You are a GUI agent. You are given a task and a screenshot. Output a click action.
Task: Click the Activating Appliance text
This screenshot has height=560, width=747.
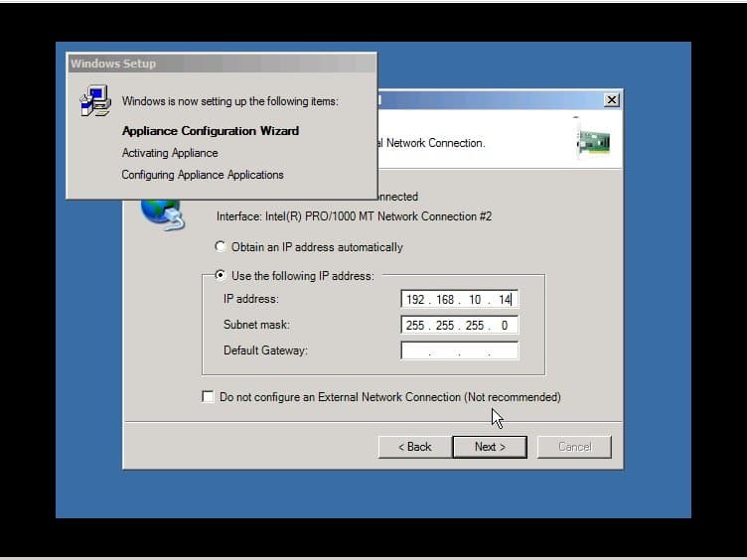point(170,153)
